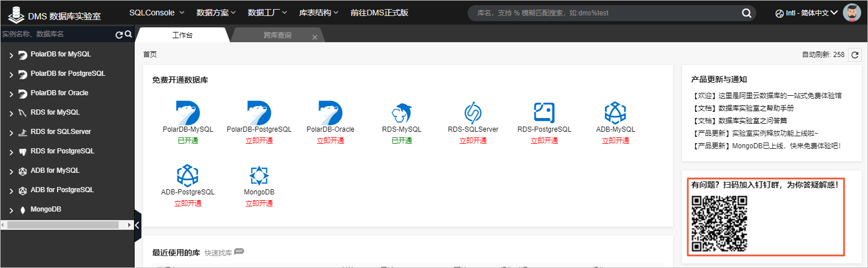Click the RDS for PostgreSQL elephant tree icon

coord(23,152)
